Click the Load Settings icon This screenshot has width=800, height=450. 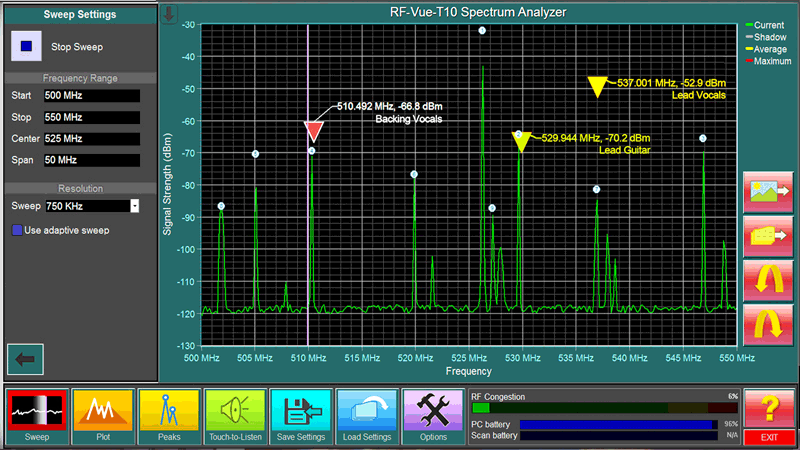click(367, 416)
